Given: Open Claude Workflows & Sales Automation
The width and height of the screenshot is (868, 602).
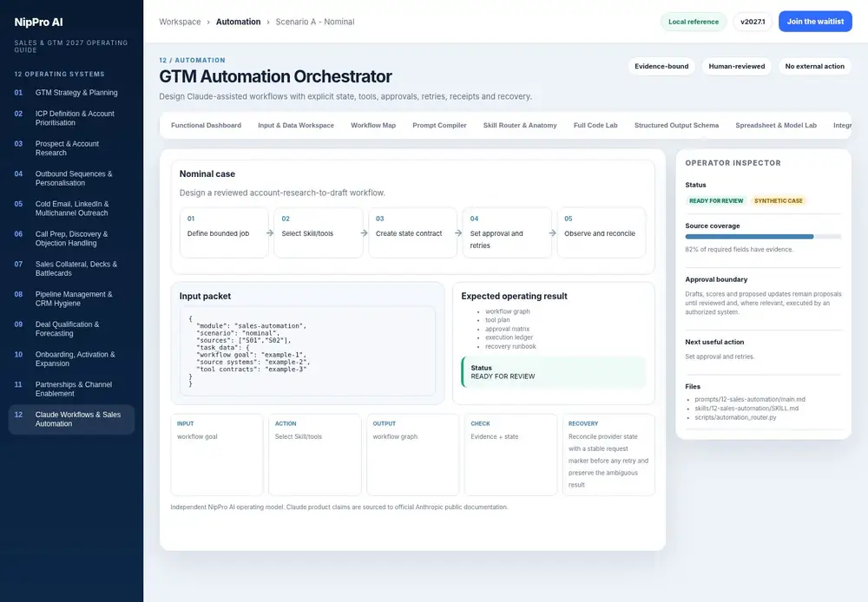Looking at the screenshot, I should point(71,419).
